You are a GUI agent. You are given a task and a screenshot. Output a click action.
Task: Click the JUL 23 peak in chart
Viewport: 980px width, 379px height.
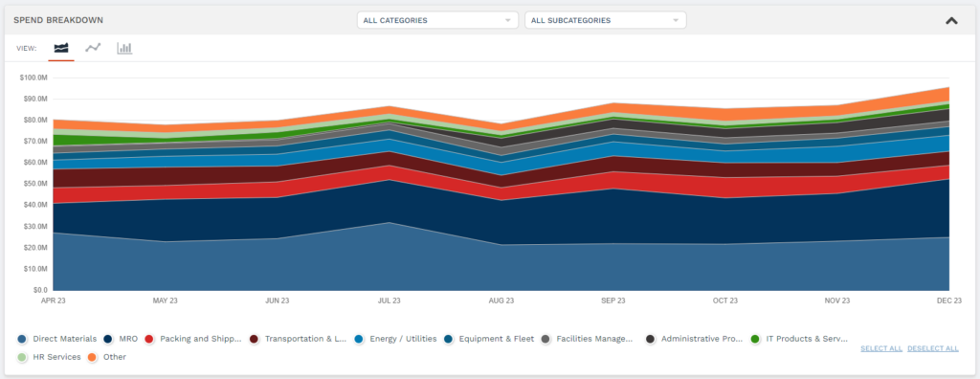pos(389,106)
